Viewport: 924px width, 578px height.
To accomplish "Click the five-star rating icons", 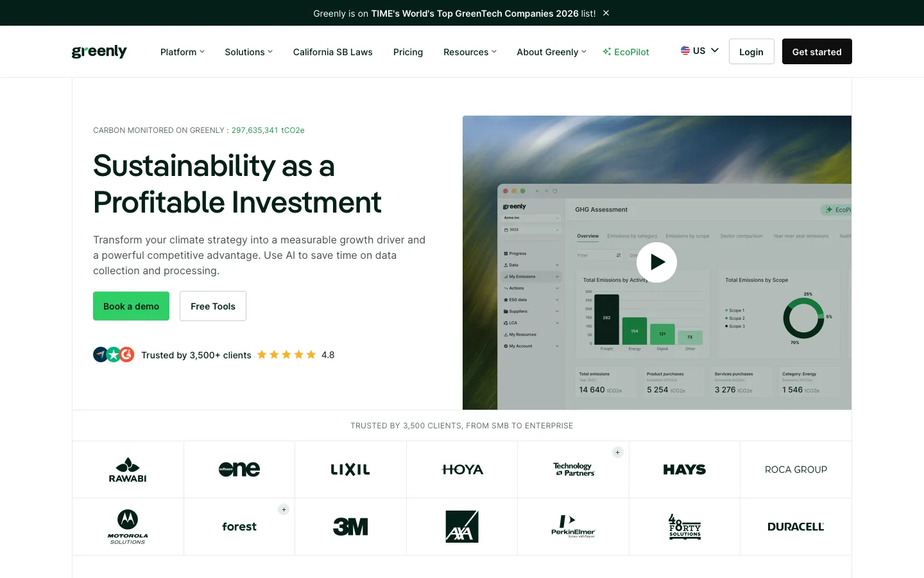I will pos(286,355).
